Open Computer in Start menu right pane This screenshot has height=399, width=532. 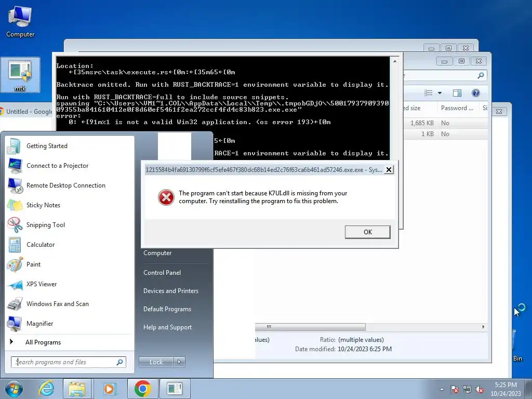(x=157, y=253)
